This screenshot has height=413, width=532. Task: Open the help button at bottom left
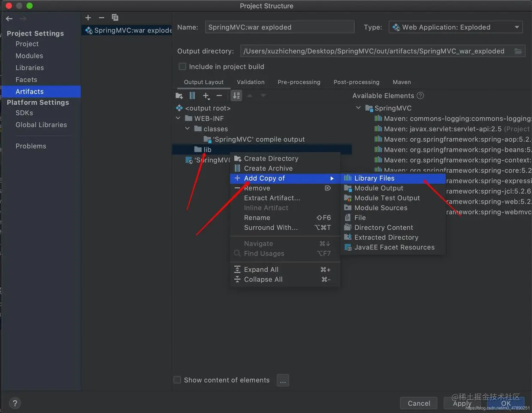point(15,403)
